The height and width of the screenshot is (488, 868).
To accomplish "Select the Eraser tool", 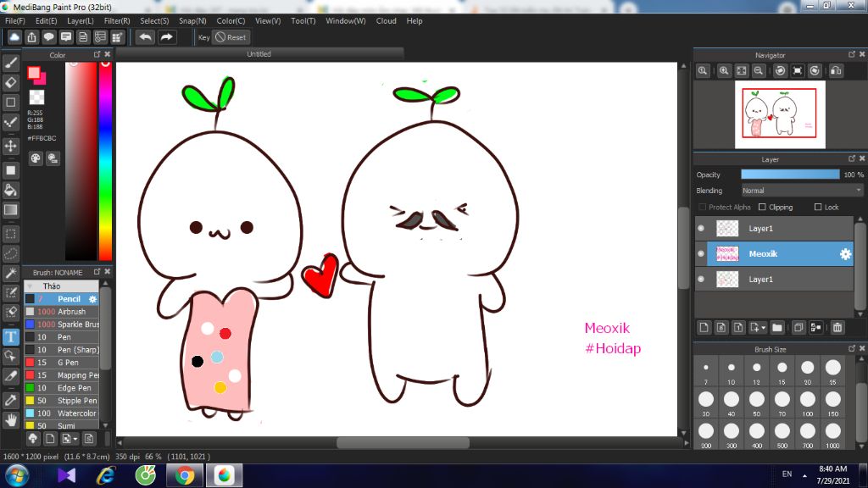I will click(10, 82).
